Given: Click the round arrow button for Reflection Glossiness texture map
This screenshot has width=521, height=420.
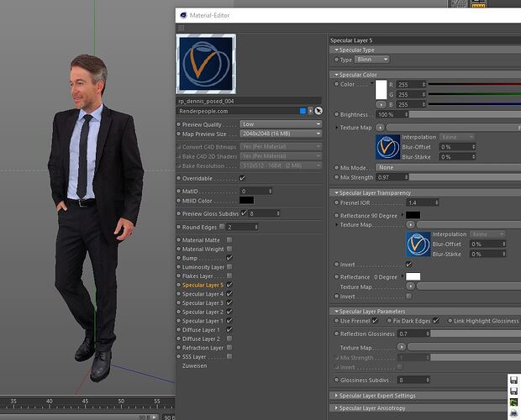Looking at the screenshot, I should click(x=402, y=347).
